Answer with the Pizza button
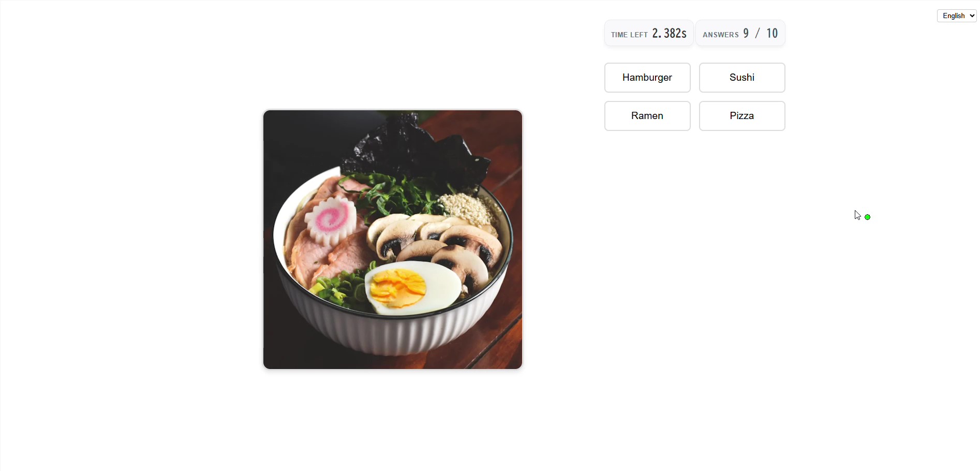This screenshot has height=471, width=980. coord(742,116)
